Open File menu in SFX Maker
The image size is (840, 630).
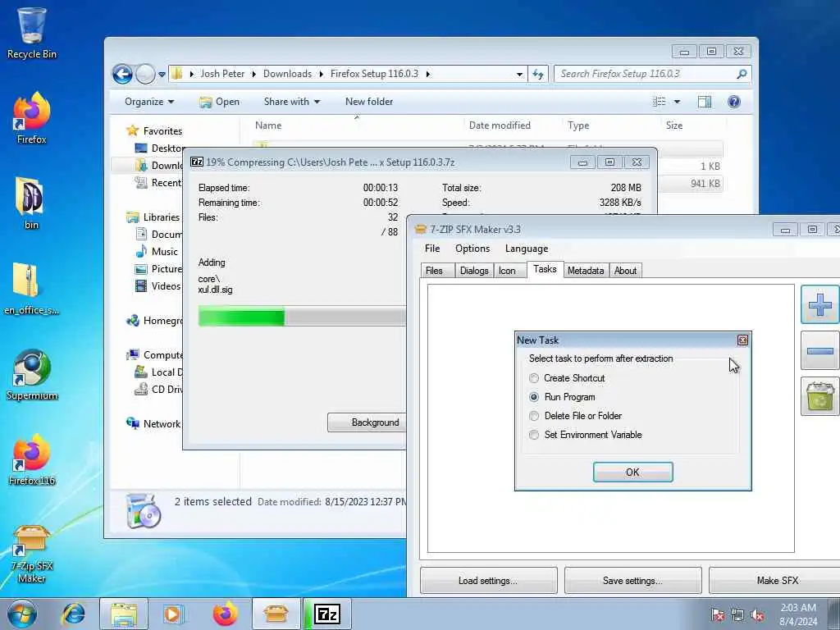coord(432,249)
